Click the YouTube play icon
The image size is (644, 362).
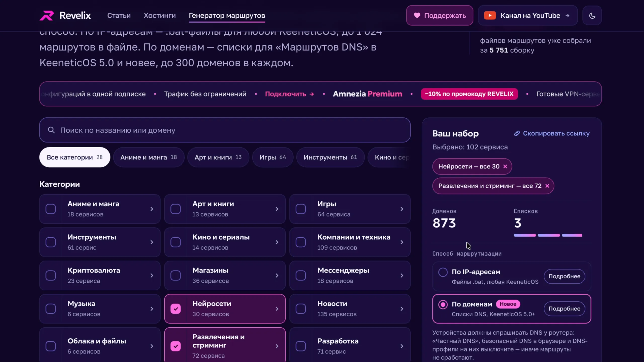coord(490,16)
